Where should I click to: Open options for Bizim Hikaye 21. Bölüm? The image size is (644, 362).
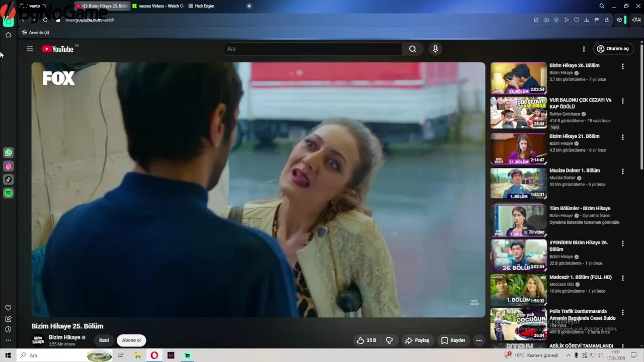pyautogui.click(x=623, y=137)
